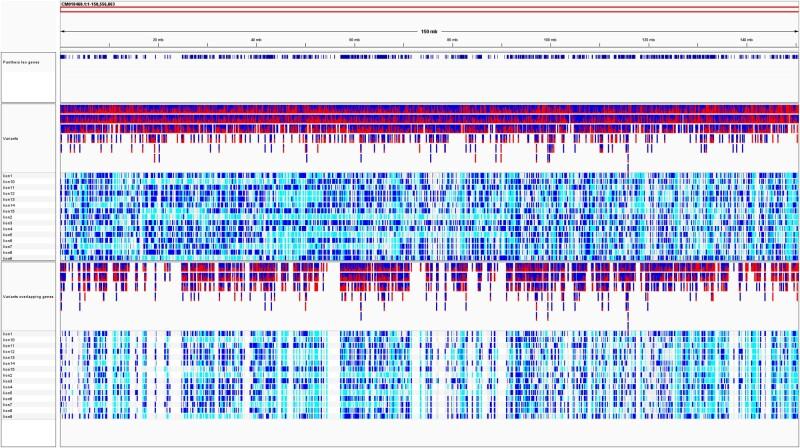
Task: Select lion11 in Variants overlapping genes track
Action: [9, 345]
